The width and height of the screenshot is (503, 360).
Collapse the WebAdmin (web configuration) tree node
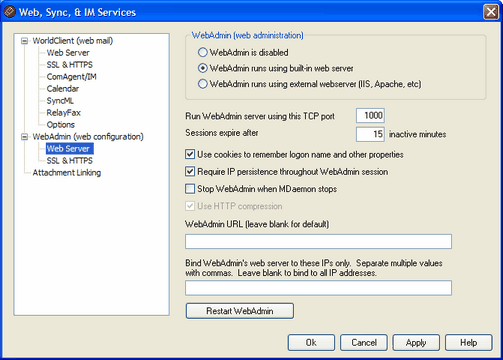(25, 137)
